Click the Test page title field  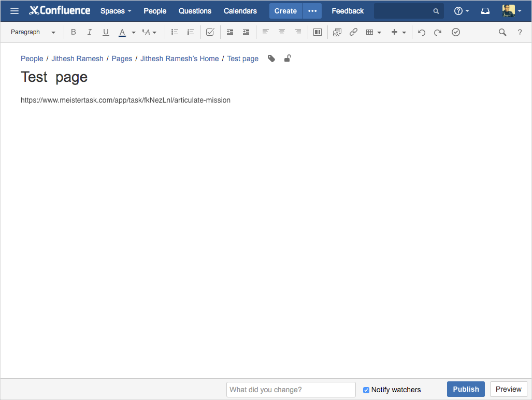pyautogui.click(x=54, y=77)
